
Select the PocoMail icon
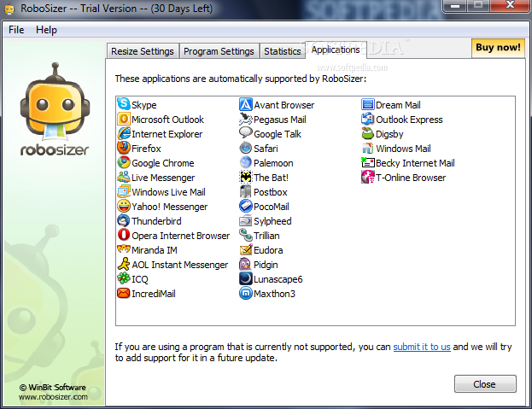click(246, 206)
